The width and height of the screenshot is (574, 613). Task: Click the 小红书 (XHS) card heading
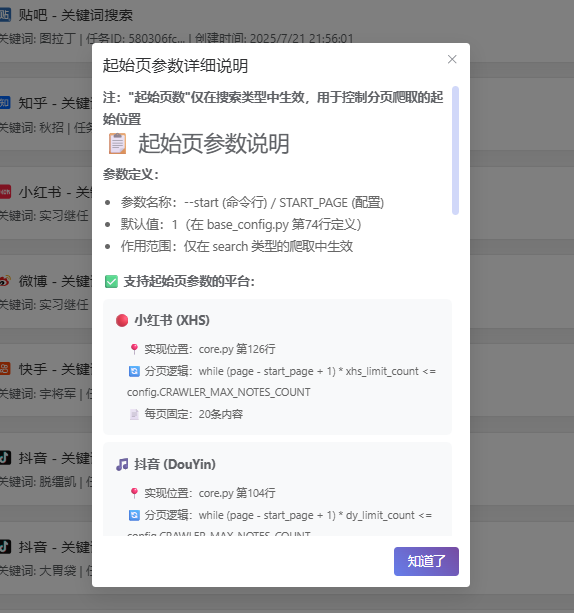coord(172,320)
